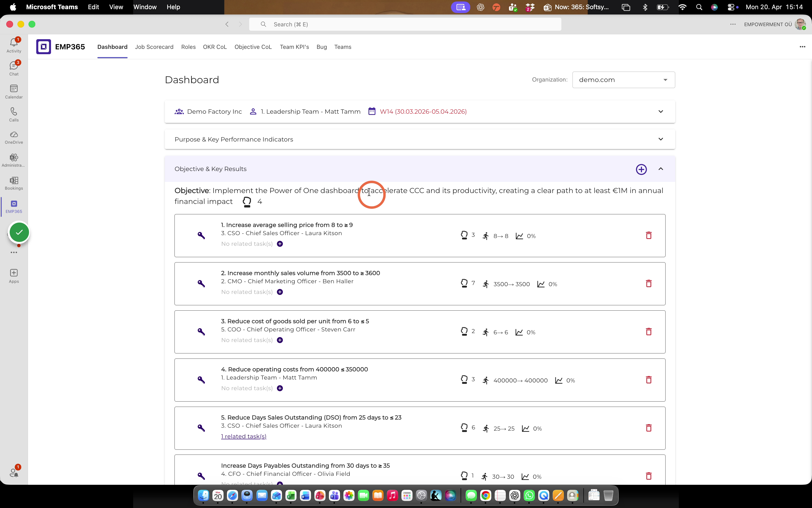Open the Objective CoL tab
Image resolution: width=812 pixels, height=508 pixels.
pos(253,47)
